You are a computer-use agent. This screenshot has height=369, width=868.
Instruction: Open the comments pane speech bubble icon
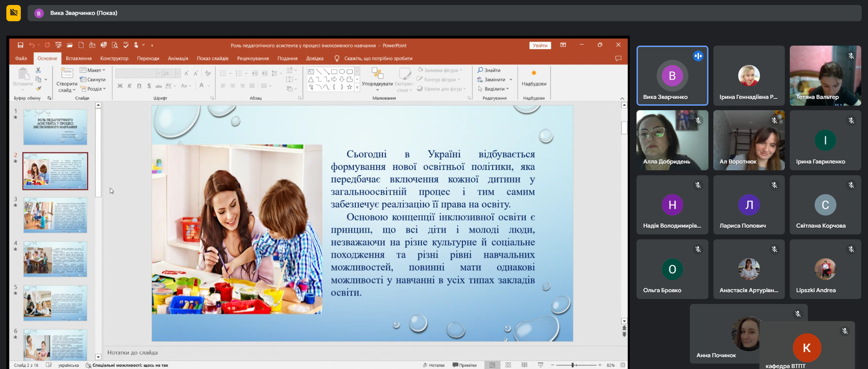[618, 58]
